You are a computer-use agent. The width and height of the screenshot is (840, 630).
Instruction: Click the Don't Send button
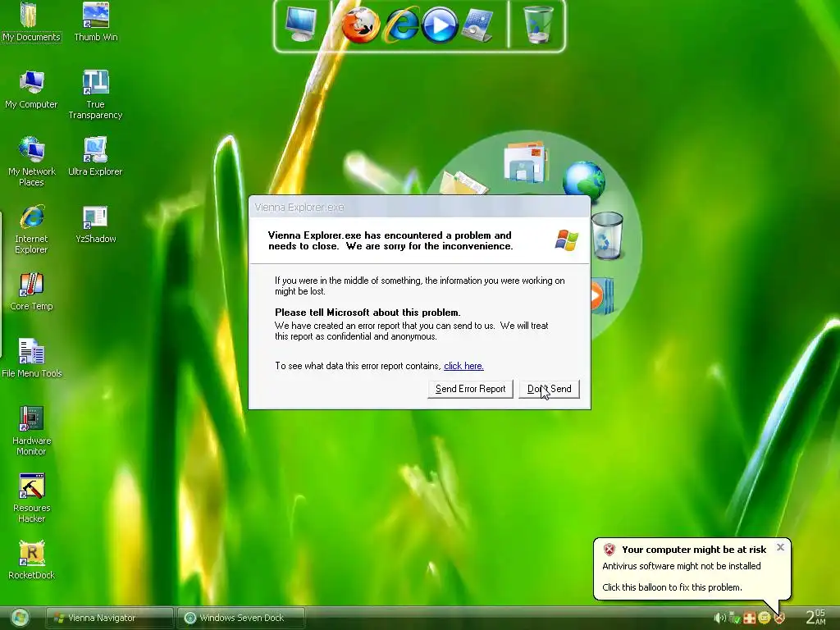click(549, 389)
